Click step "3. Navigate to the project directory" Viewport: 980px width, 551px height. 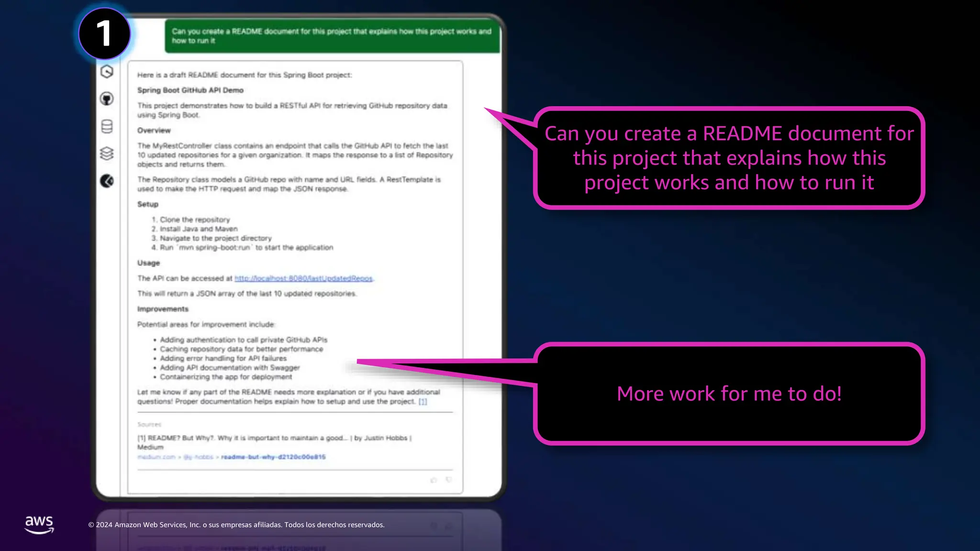coord(211,238)
